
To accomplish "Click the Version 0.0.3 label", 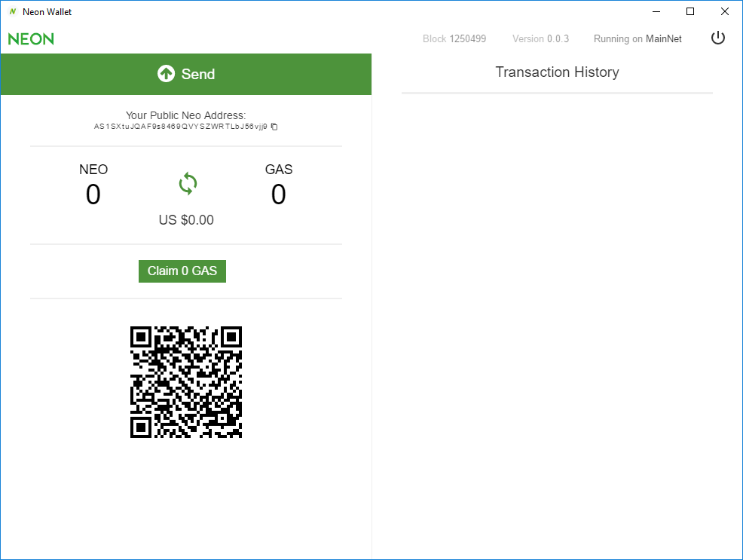I will (x=540, y=38).
